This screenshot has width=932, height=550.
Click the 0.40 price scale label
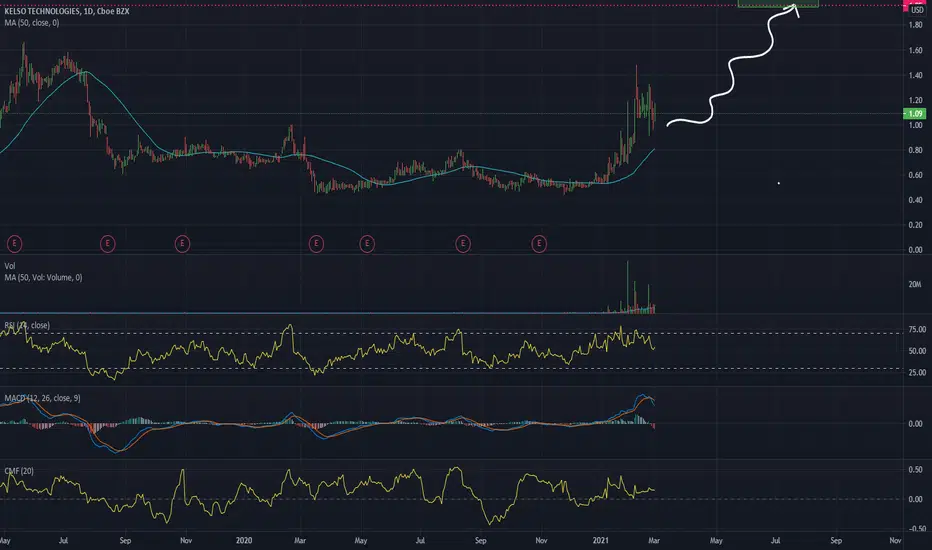click(x=915, y=200)
